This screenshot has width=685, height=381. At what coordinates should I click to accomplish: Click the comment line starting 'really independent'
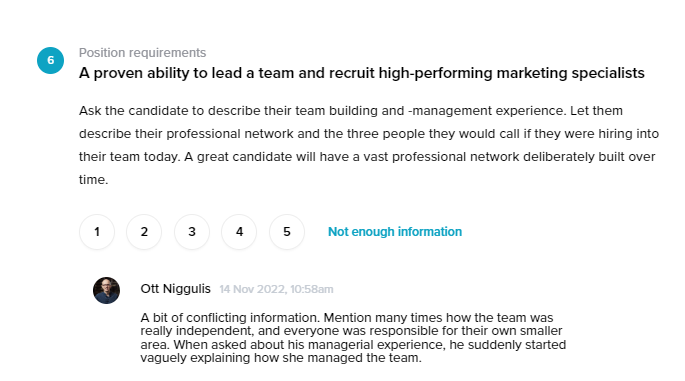pos(351,331)
